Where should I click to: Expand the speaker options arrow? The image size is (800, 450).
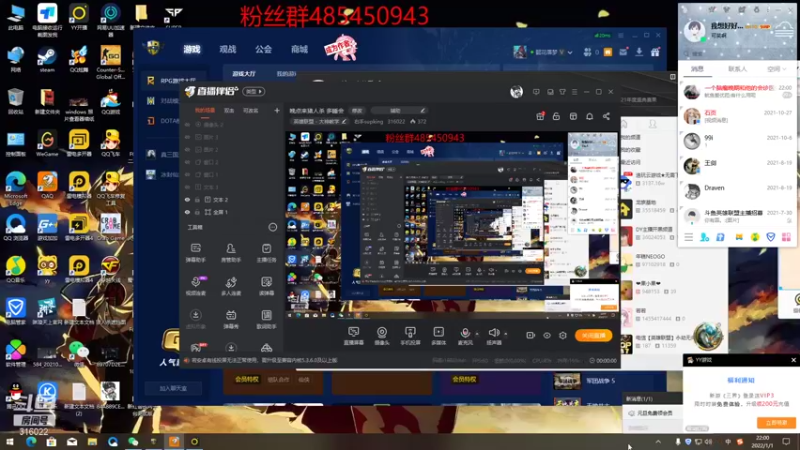[506, 334]
